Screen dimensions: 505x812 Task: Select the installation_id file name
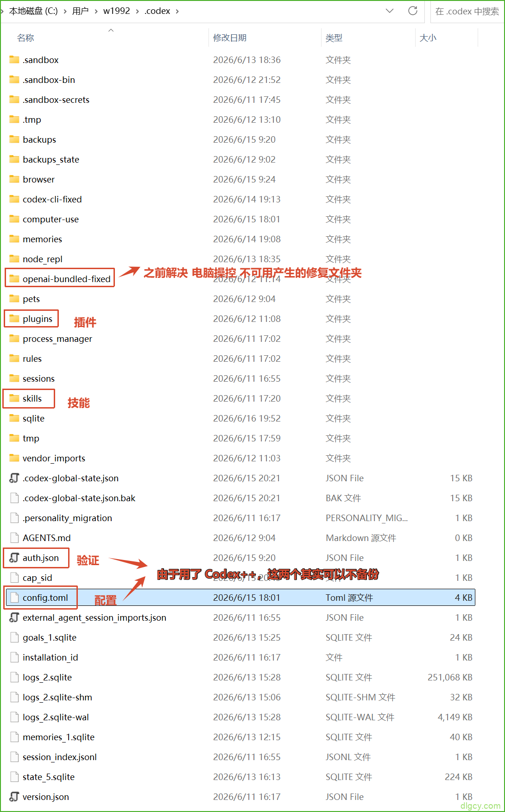pyautogui.click(x=50, y=657)
